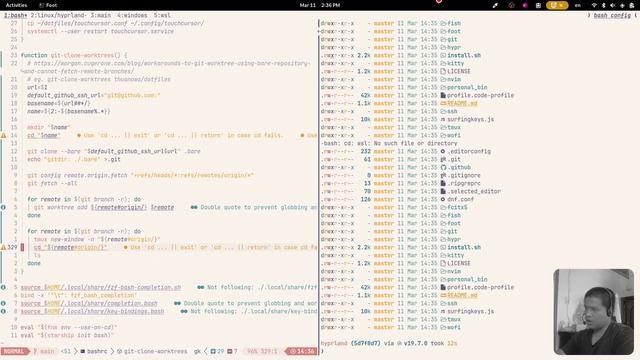640x360 pixels.
Task: Click the gear icon beside .editorconfig
Action: [443, 151]
